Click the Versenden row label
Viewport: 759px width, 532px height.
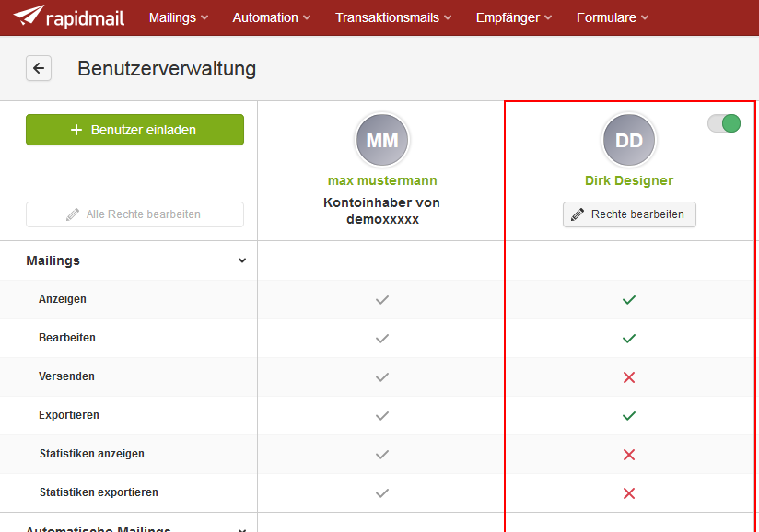[x=66, y=376]
